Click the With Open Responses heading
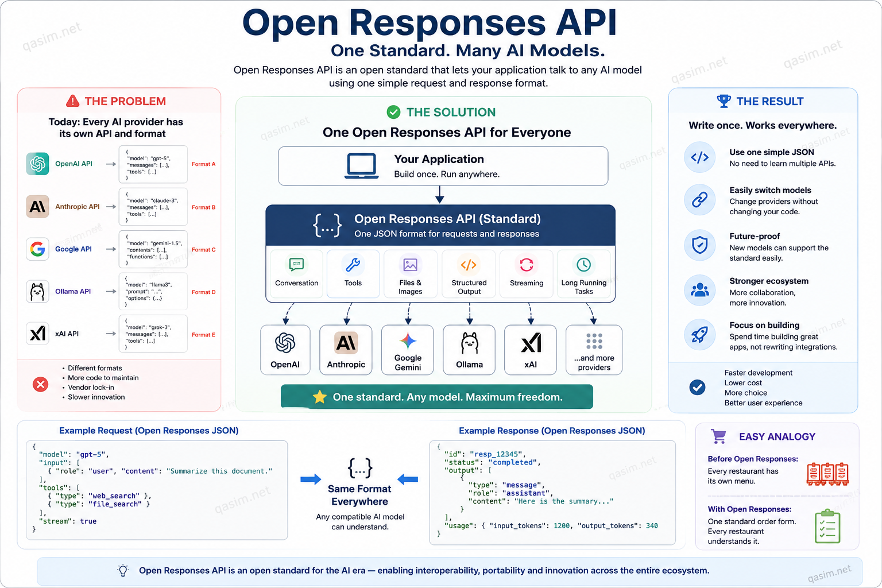882x588 pixels. pyautogui.click(x=749, y=509)
